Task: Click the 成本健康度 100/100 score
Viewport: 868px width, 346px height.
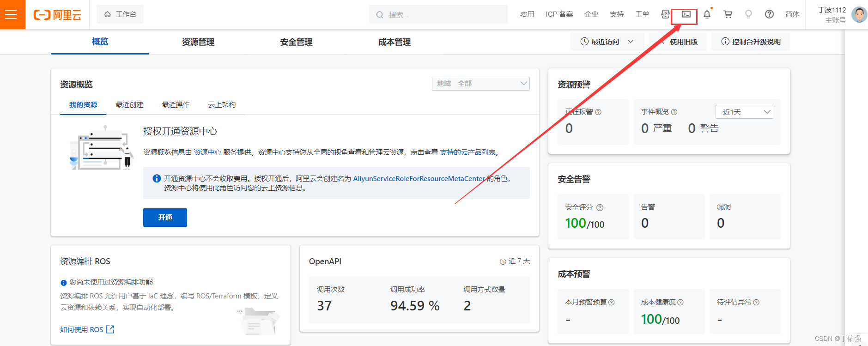Action: coord(661,320)
